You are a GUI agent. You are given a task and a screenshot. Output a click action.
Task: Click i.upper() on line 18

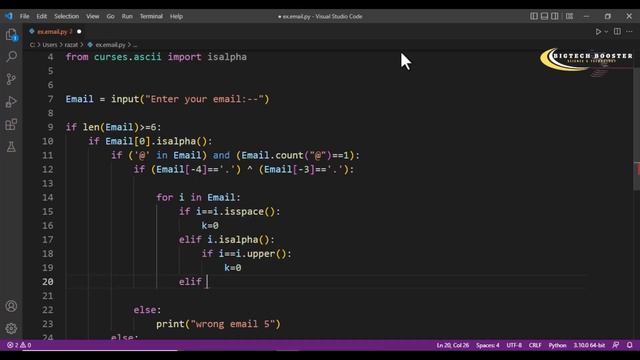(x=261, y=254)
